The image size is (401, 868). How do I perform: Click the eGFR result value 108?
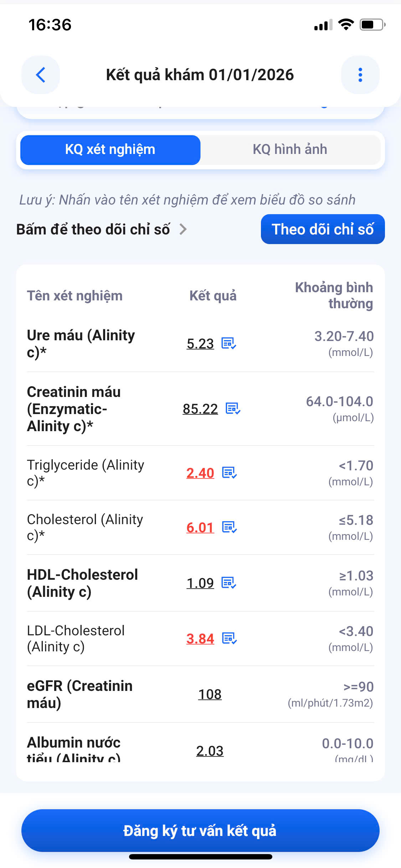tap(210, 694)
